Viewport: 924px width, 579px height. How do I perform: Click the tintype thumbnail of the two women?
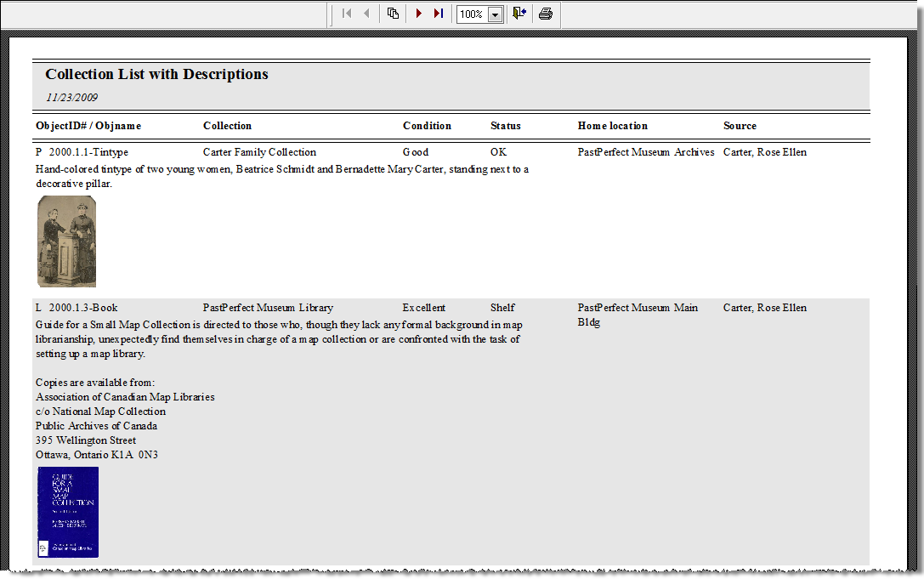[x=66, y=241]
